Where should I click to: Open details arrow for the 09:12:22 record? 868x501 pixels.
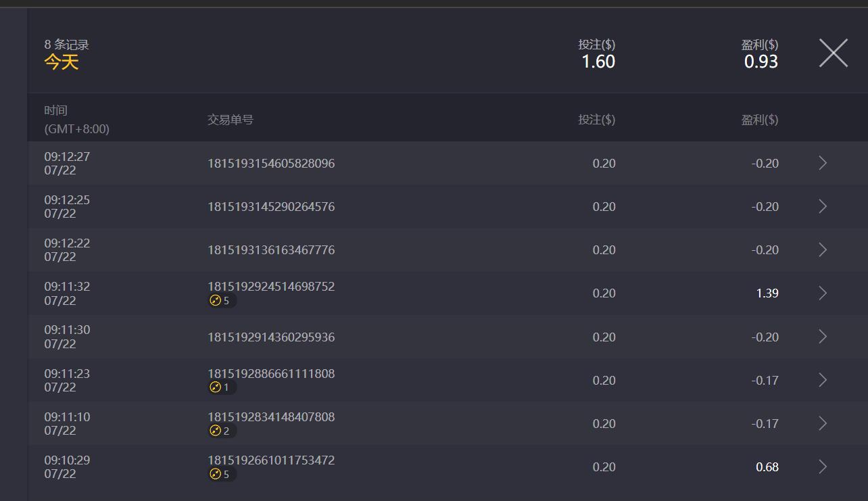click(x=823, y=249)
